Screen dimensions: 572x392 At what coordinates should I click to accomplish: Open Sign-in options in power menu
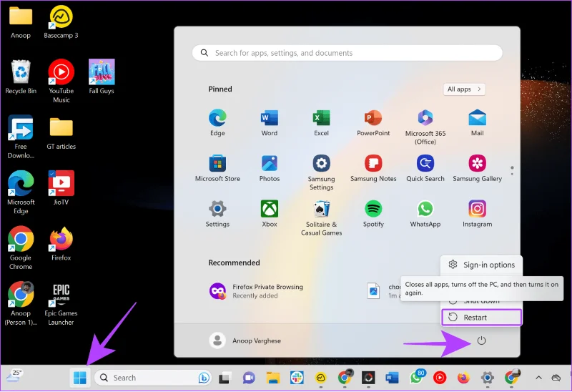(x=481, y=265)
